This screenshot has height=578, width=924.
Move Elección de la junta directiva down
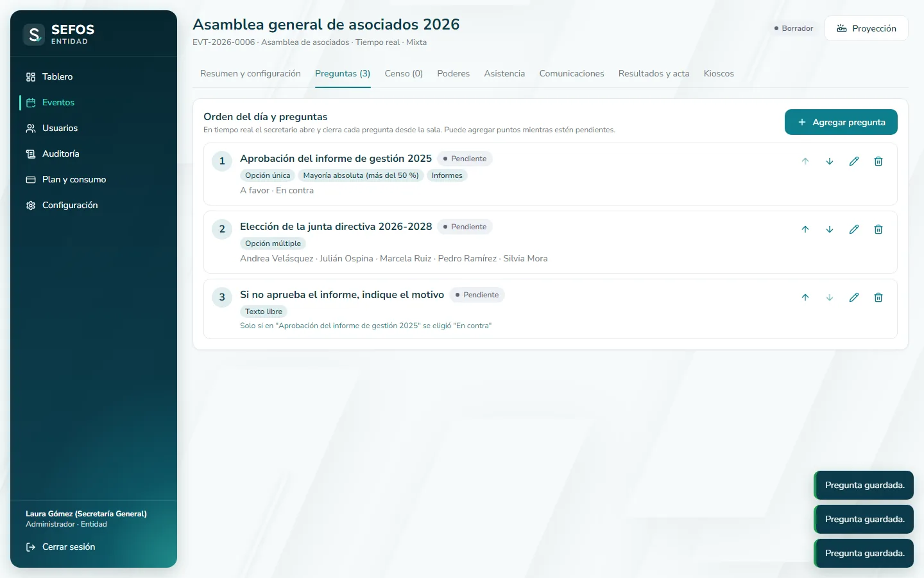(x=830, y=229)
